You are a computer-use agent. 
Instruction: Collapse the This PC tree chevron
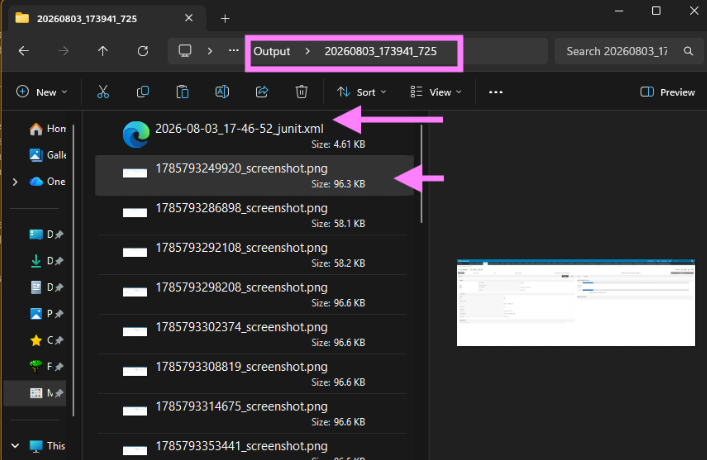(15, 446)
